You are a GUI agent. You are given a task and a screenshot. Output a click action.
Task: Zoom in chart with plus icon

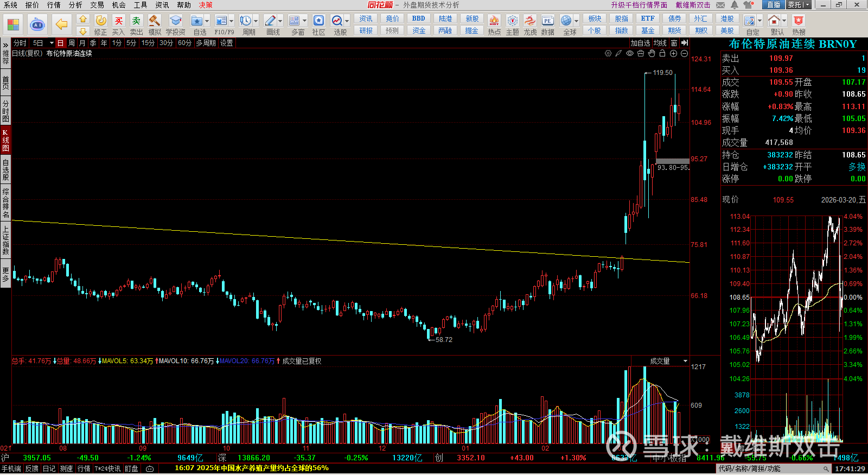coord(673,53)
